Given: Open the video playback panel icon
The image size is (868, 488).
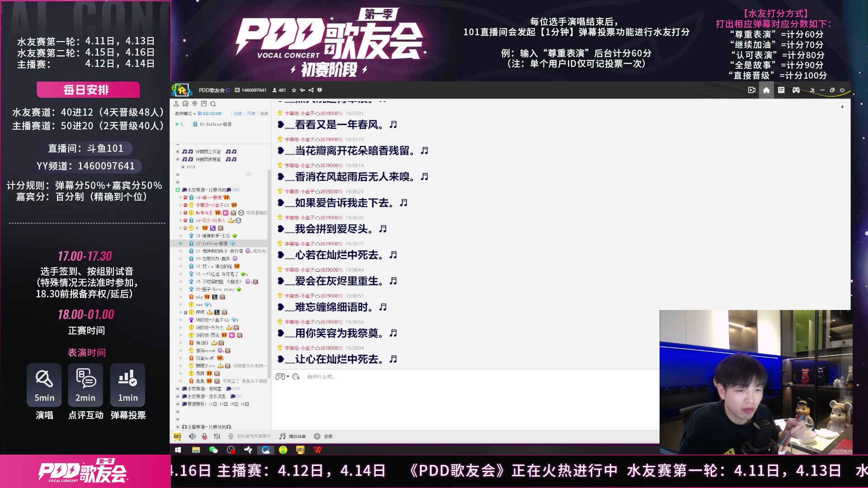Looking at the screenshot, I should tap(752, 90).
